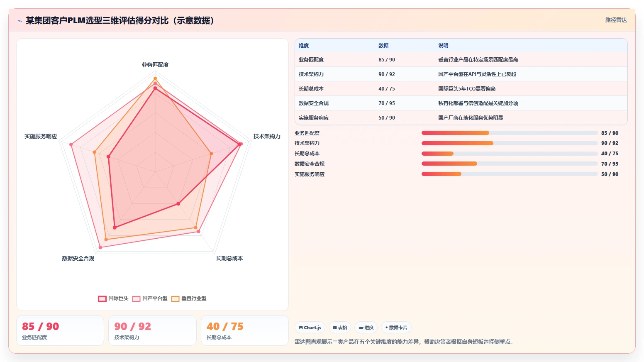This screenshot has height=362, width=644.
Task: Click the 90 / 92 value in table
Action: tap(387, 74)
